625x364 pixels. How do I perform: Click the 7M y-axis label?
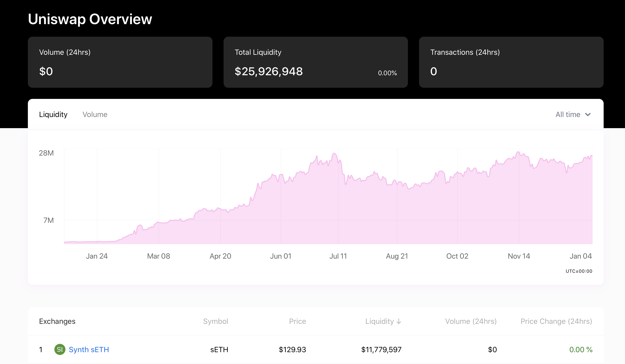pyautogui.click(x=49, y=220)
